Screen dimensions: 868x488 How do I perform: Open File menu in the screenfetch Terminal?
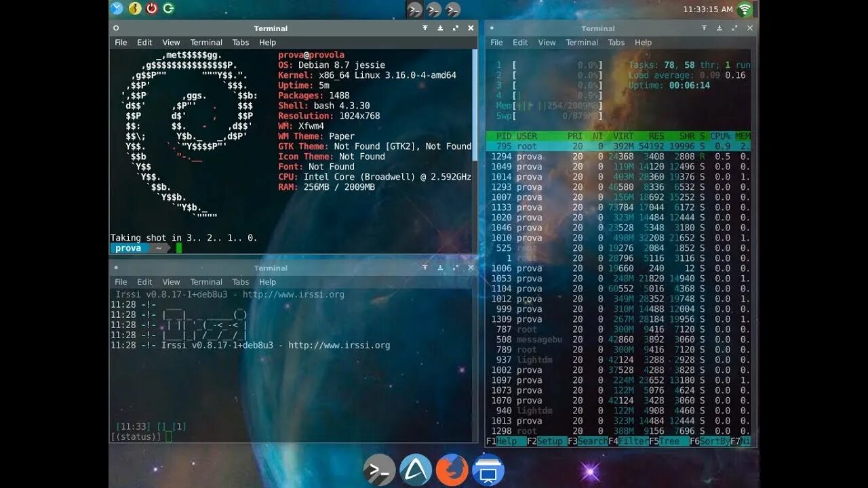121,42
